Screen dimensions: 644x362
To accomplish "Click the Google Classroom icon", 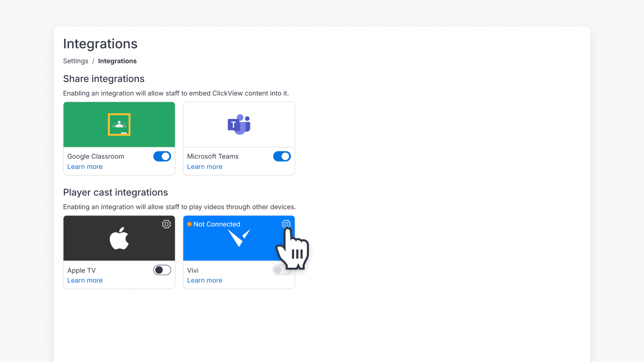I will coord(119,124).
